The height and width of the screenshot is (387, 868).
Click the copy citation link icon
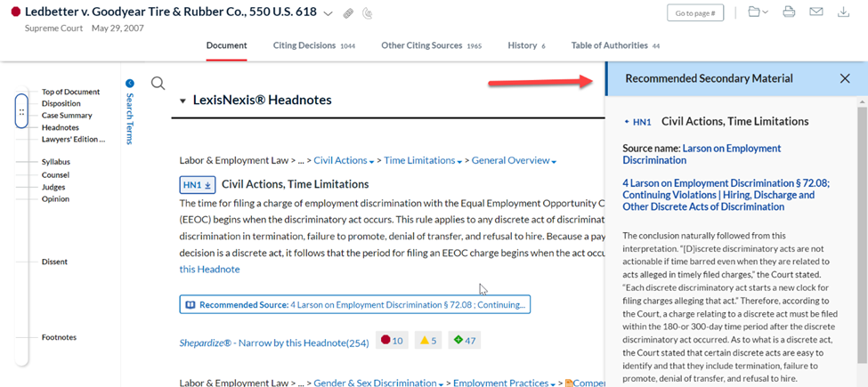point(348,13)
